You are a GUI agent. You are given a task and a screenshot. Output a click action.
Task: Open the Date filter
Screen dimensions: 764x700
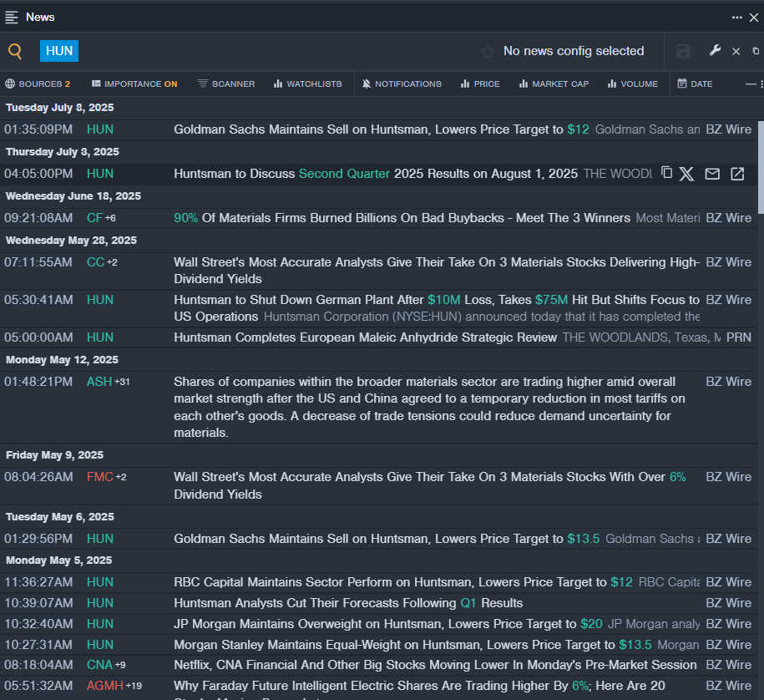(x=696, y=84)
